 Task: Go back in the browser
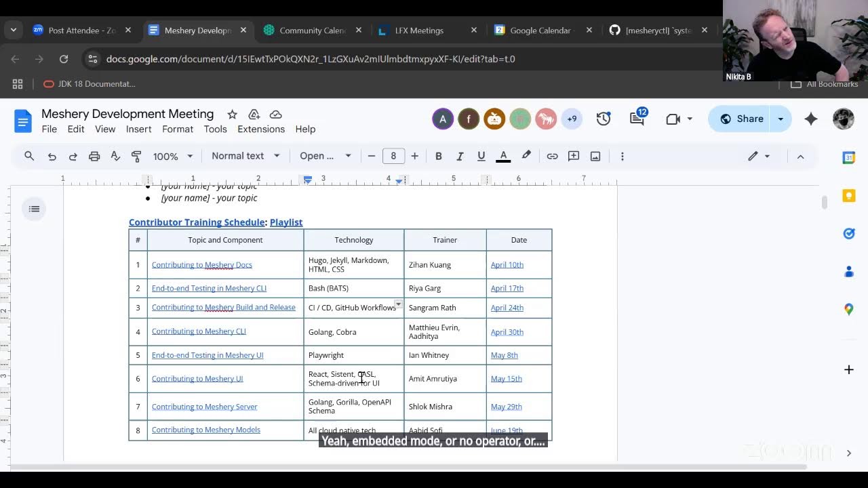[x=15, y=59]
